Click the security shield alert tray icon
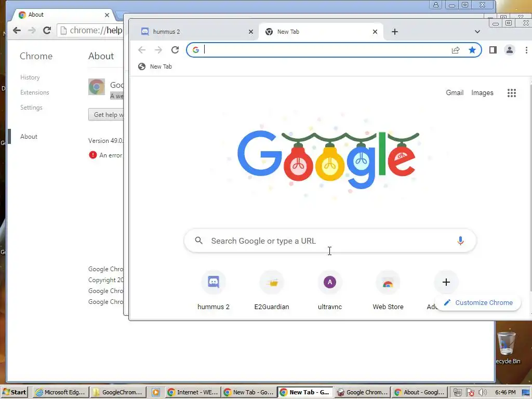 [470, 392]
